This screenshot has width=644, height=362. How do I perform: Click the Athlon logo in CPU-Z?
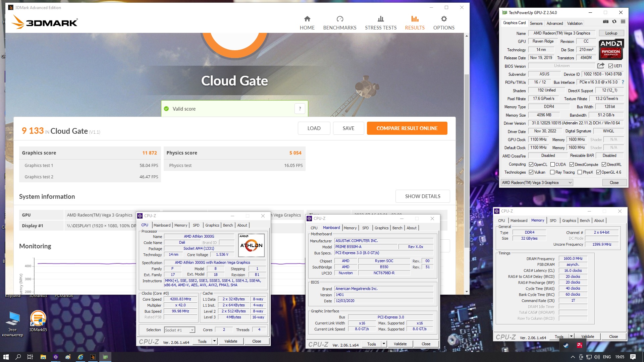click(251, 245)
